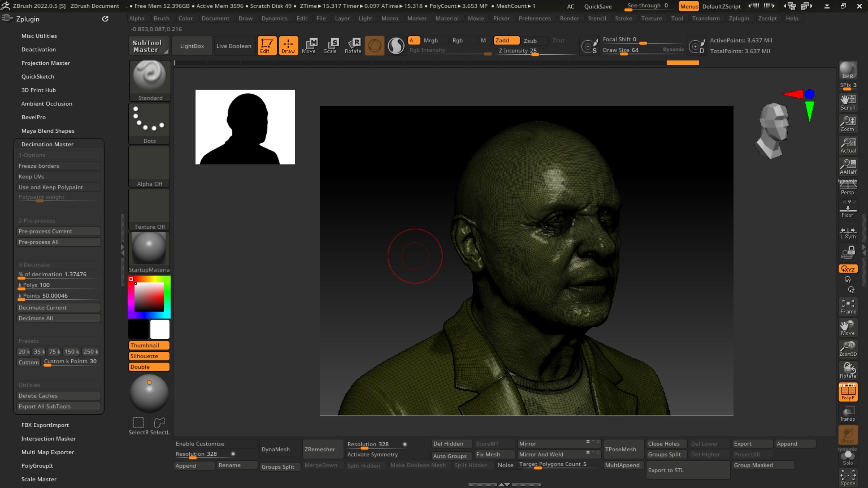Screen dimensions: 868x488
Task: Click the BPR render icon
Action: coord(848,70)
